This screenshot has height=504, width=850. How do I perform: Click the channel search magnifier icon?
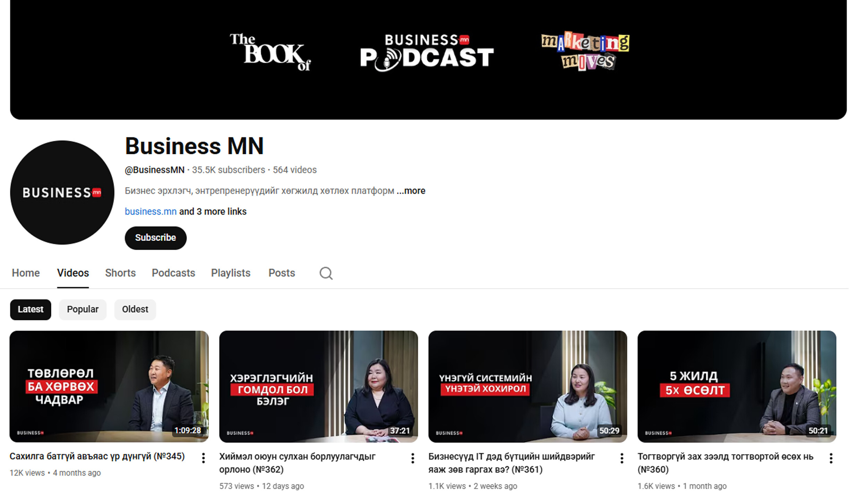click(x=326, y=273)
